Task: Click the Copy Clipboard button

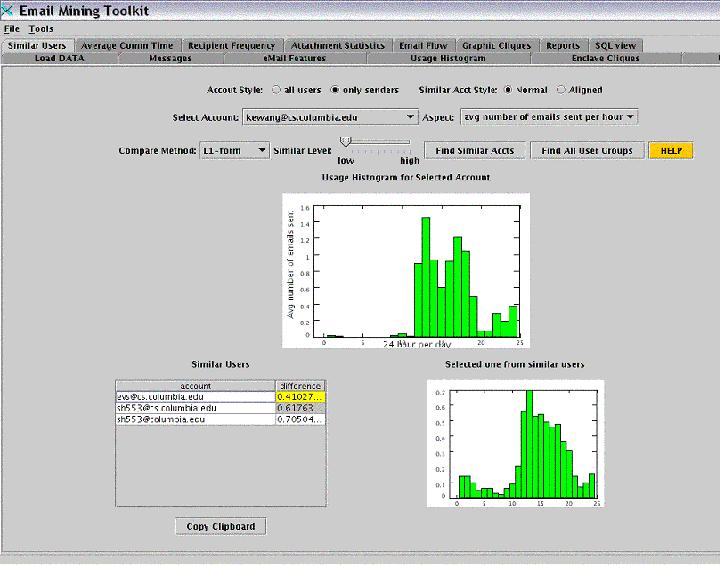Action: click(x=220, y=526)
